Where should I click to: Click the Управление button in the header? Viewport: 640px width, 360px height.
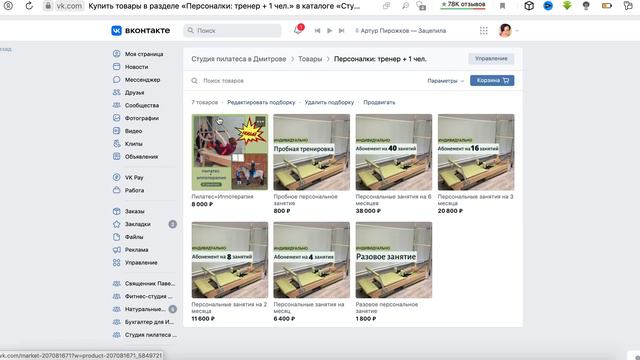pyautogui.click(x=491, y=59)
